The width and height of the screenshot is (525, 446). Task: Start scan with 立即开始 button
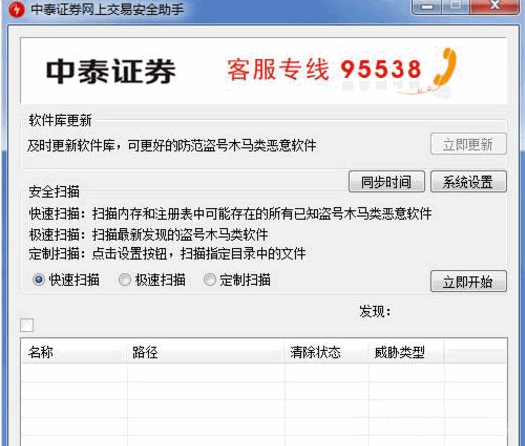pos(468,281)
